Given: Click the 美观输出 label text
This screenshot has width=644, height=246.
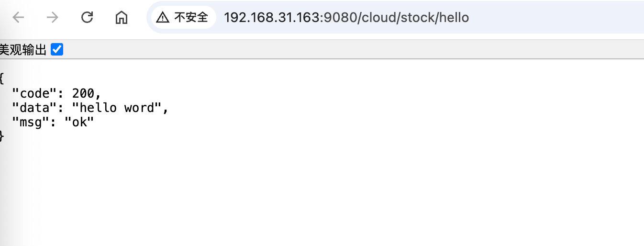Looking at the screenshot, I should pyautogui.click(x=23, y=49).
